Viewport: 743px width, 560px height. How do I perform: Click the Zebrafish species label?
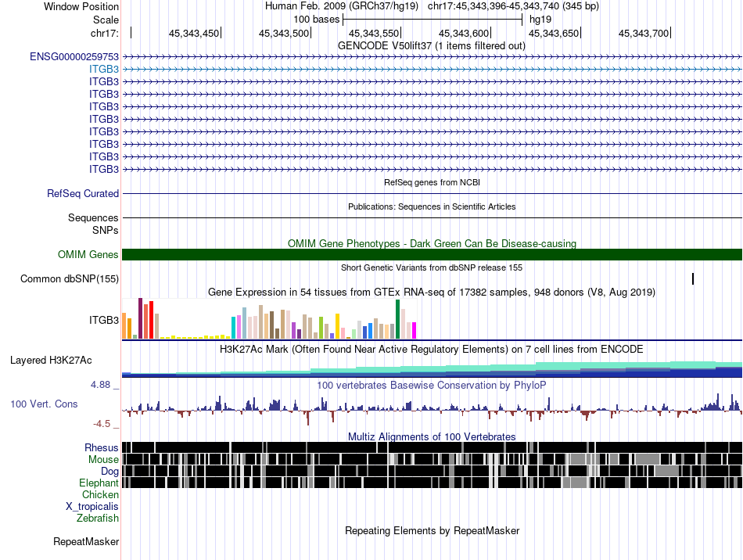pos(98,519)
